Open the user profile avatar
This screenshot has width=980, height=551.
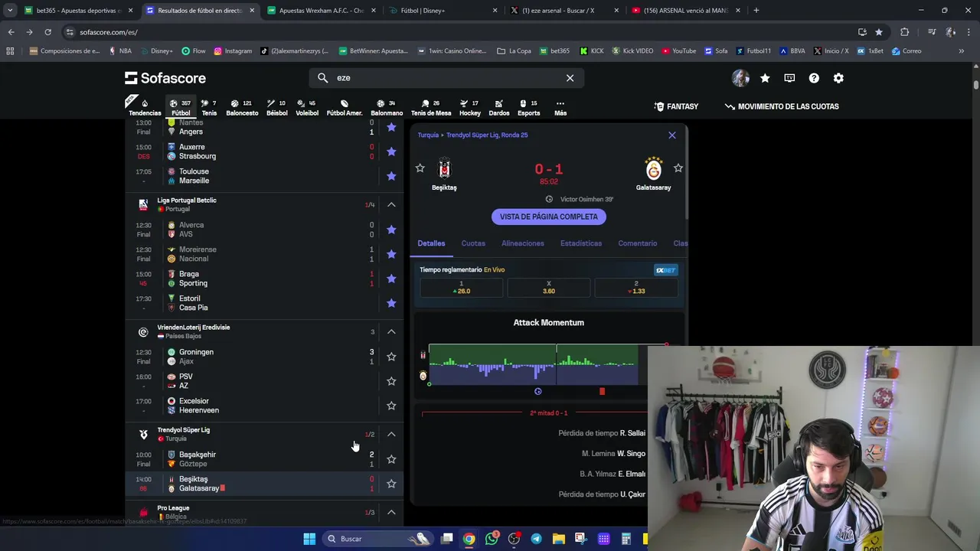point(740,78)
